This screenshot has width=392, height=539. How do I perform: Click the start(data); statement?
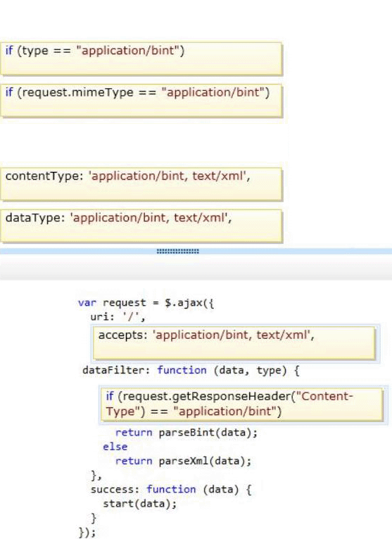tap(140, 504)
